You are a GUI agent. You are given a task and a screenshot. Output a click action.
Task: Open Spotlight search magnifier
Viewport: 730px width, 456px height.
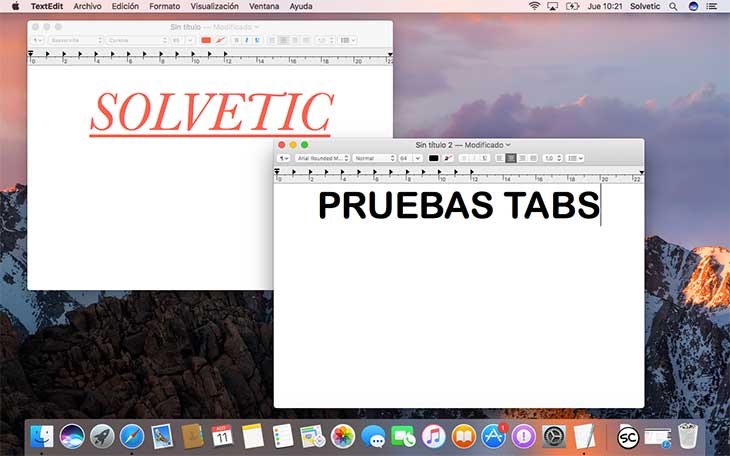click(673, 6)
